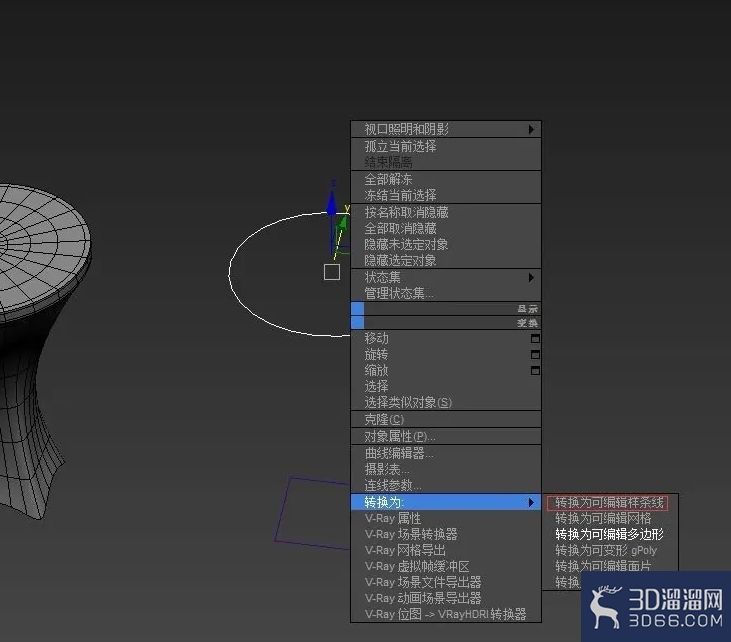Select 移动 transform command
The height and width of the screenshot is (642, 731).
(x=376, y=338)
